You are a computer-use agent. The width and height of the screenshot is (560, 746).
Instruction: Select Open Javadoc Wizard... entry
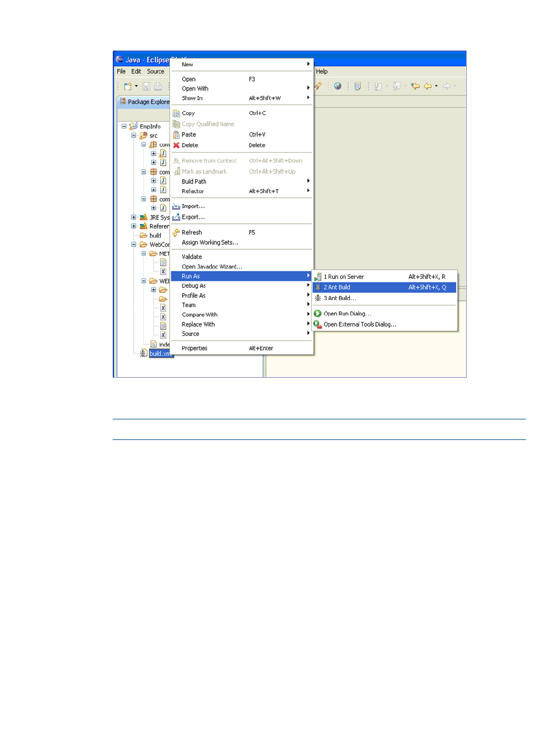[242, 267]
